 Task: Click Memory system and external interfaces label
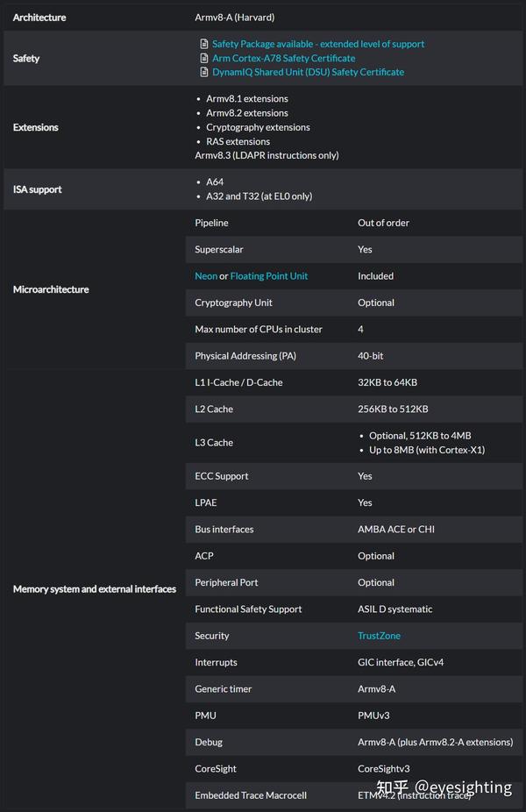point(94,589)
